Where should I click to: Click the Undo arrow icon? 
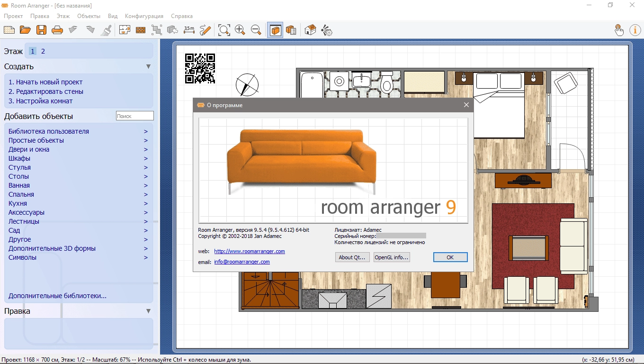[x=73, y=30]
